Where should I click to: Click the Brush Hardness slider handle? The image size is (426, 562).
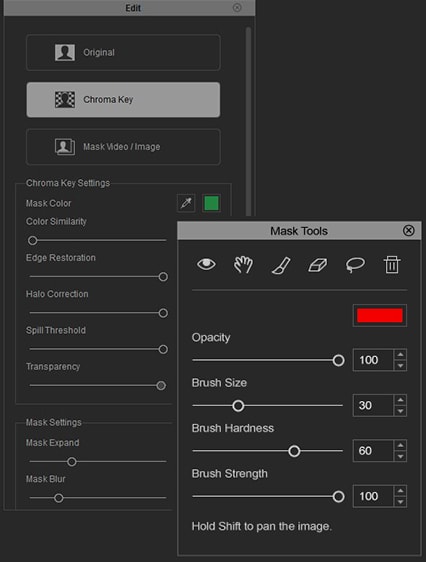[x=294, y=451]
